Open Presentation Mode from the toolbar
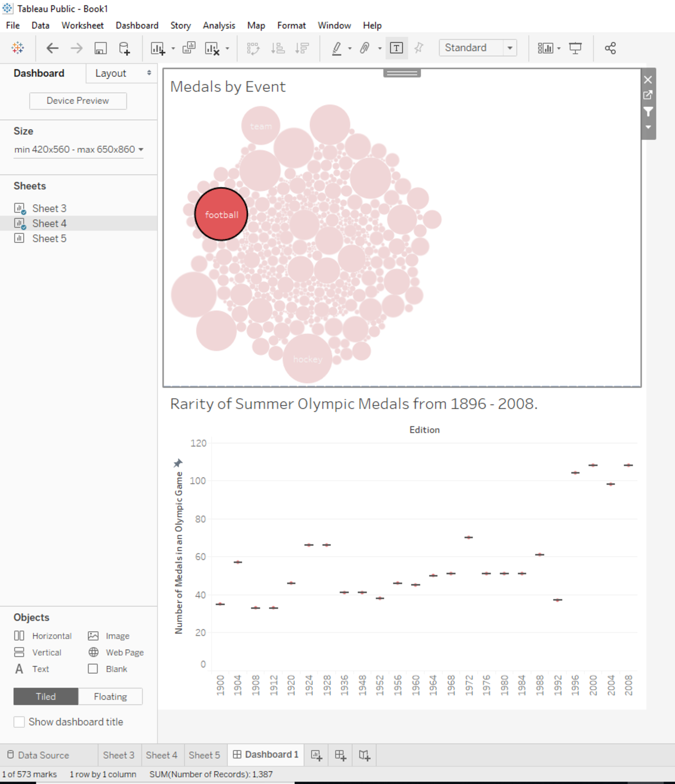The height and width of the screenshot is (784, 675). click(x=575, y=48)
